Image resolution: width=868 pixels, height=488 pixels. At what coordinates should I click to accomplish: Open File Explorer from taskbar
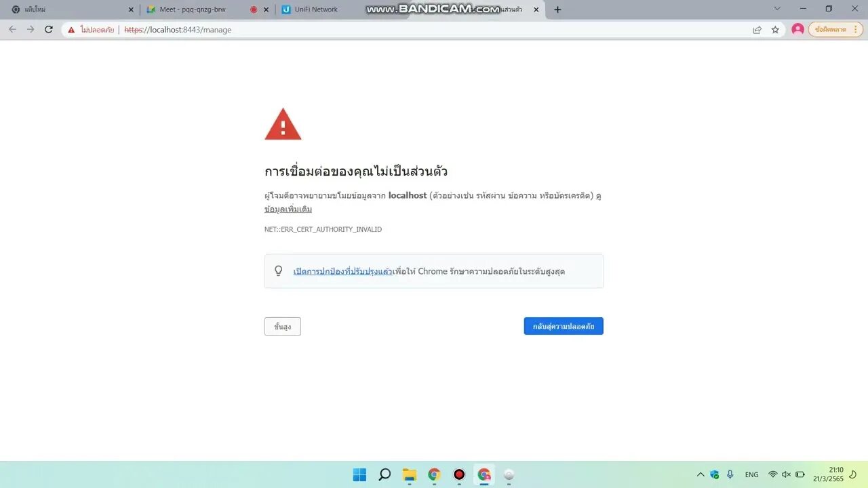pyautogui.click(x=409, y=474)
